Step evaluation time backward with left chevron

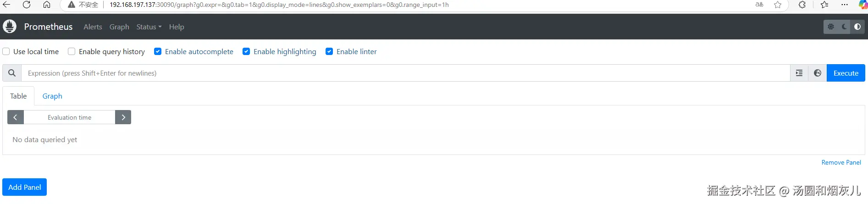(15, 117)
